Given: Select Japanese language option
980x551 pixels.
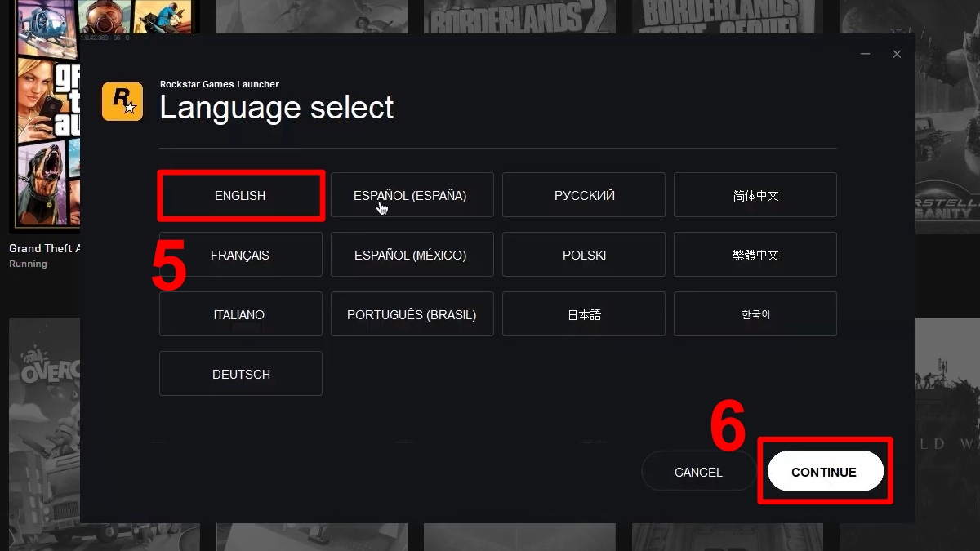Looking at the screenshot, I should pyautogui.click(x=584, y=314).
